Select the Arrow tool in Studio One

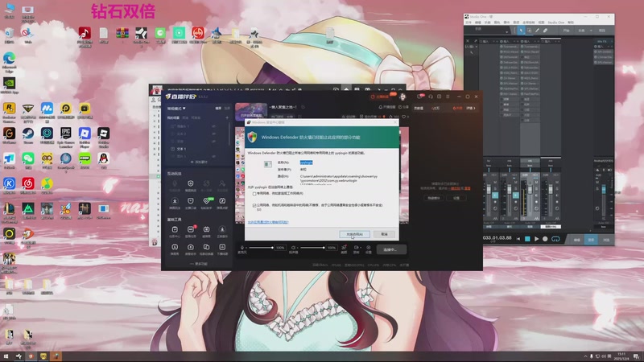521,31
